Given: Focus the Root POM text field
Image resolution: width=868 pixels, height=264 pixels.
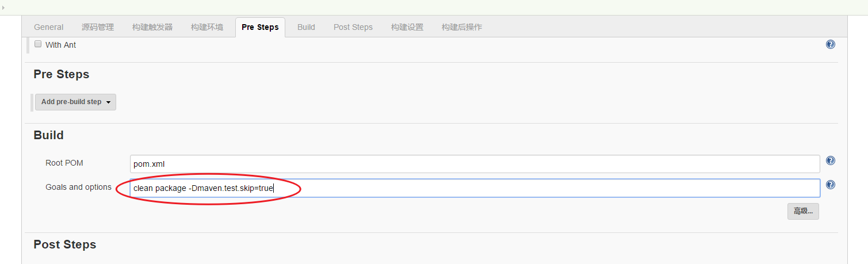Looking at the screenshot, I should [x=475, y=164].
